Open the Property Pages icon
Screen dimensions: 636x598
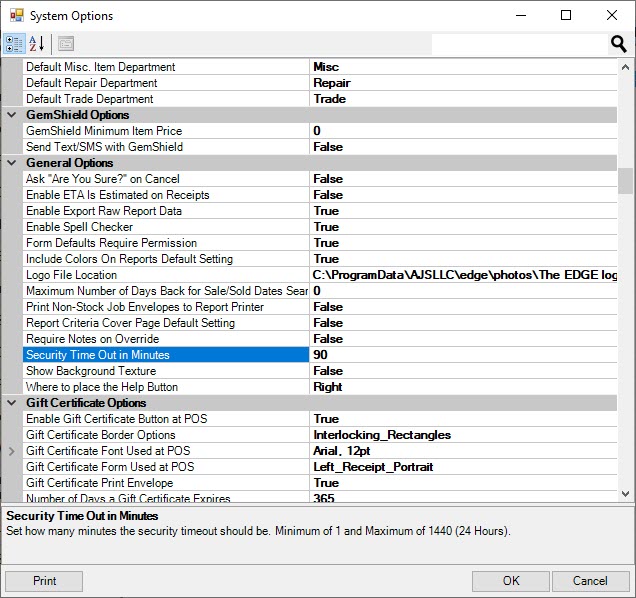66,44
